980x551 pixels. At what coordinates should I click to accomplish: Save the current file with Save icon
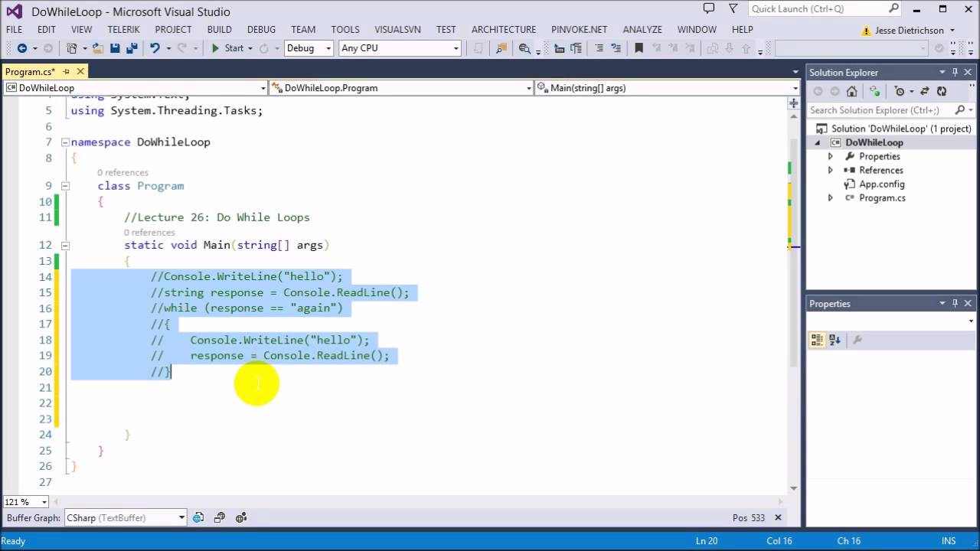click(115, 47)
